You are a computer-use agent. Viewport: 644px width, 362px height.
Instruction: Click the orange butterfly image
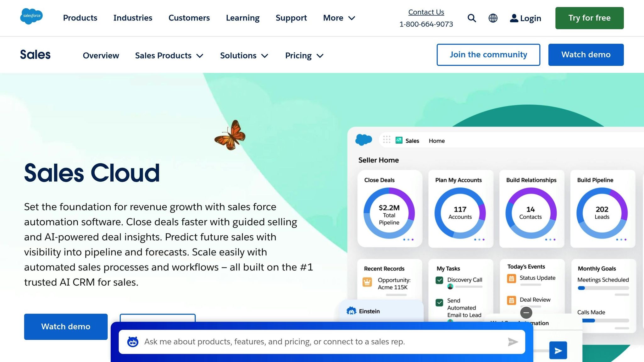[x=230, y=135]
